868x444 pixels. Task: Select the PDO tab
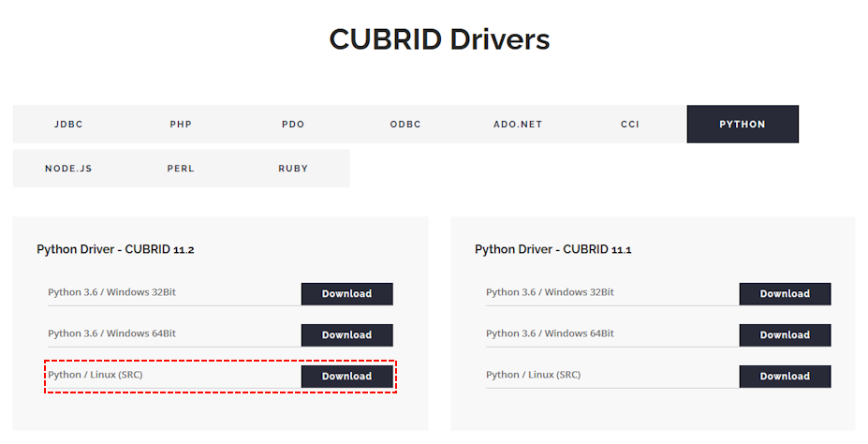(293, 124)
